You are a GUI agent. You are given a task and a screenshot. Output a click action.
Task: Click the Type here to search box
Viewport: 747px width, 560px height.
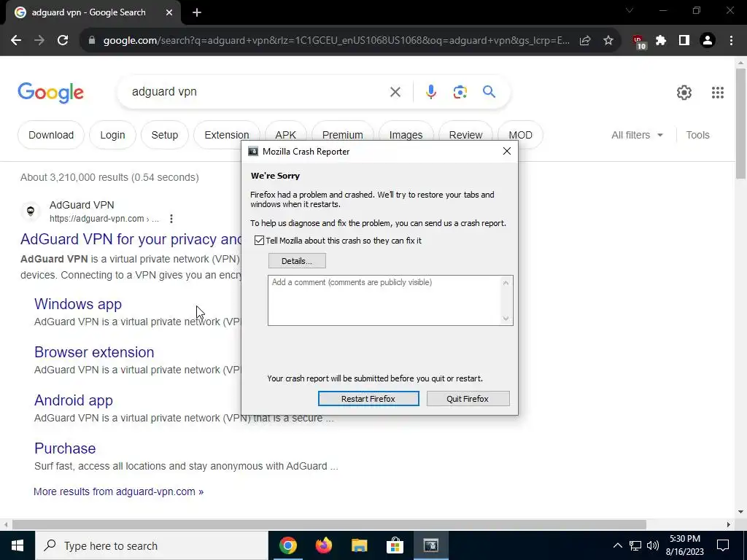click(152, 545)
